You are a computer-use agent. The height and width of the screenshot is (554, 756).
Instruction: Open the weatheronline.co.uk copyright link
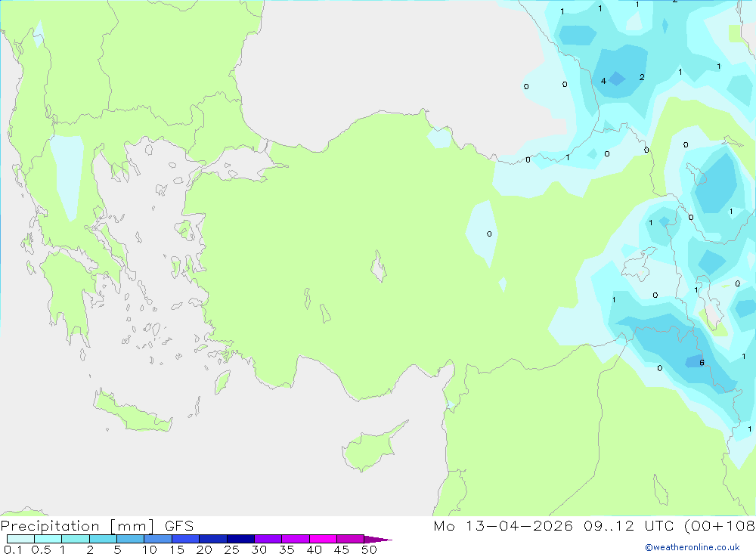692,547
